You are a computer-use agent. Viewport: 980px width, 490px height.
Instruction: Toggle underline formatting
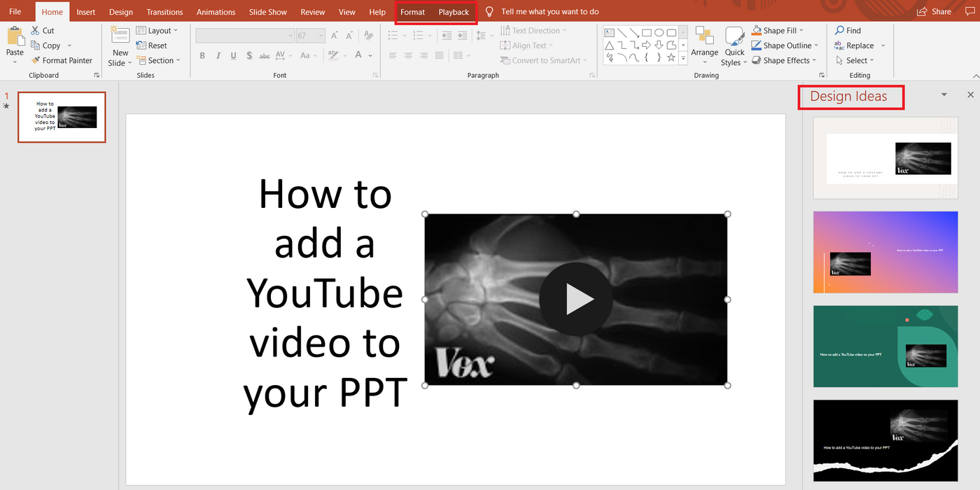click(x=233, y=56)
